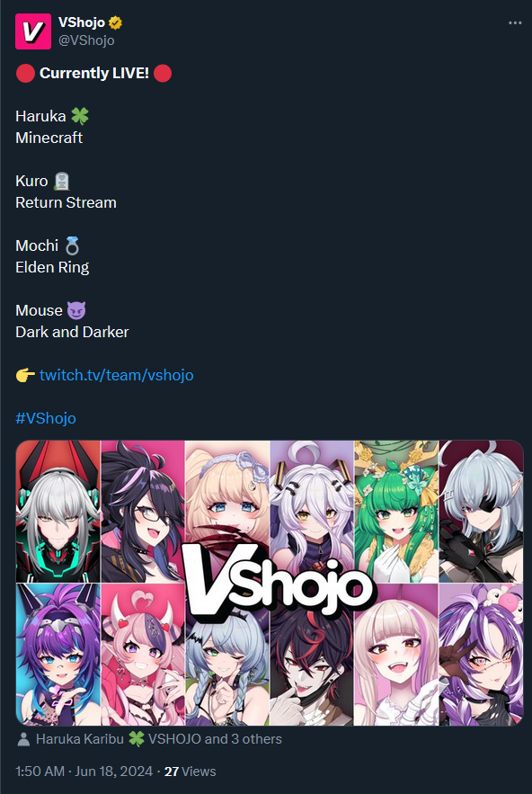532x794 pixels.
Task: Click the #VShojo hashtag
Action: coord(46,418)
